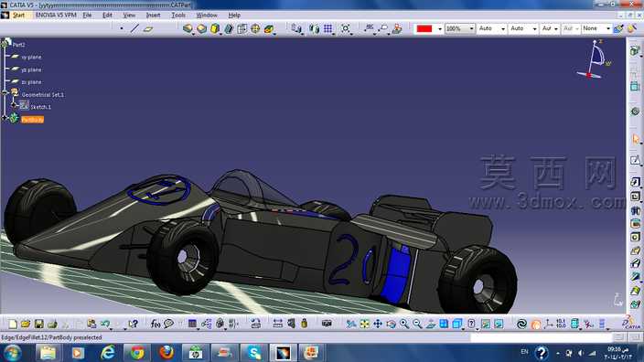Click the Fly mode icon
This screenshot has height=362, width=644.
click(350, 324)
